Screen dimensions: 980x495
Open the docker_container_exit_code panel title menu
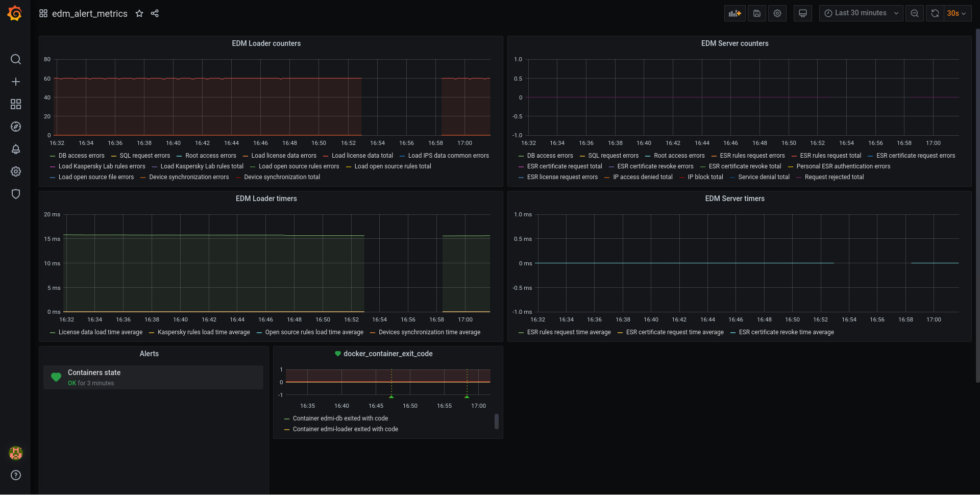click(387, 354)
